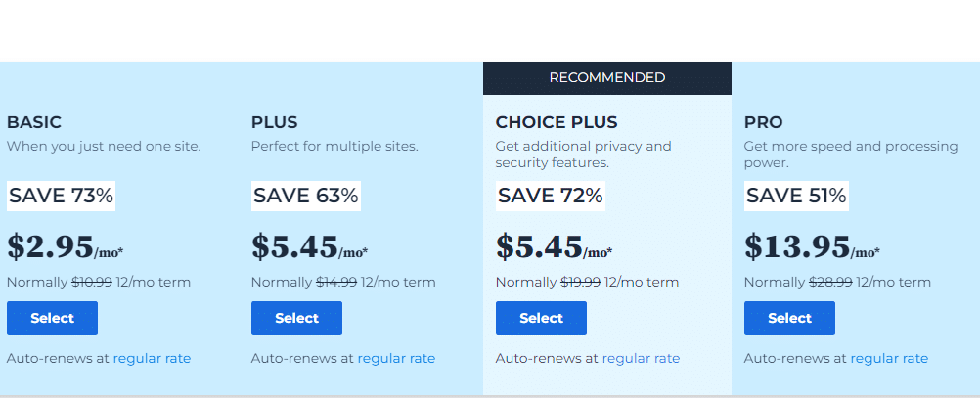Open regular rate link under Plus
The image size is (980, 398).
(396, 359)
